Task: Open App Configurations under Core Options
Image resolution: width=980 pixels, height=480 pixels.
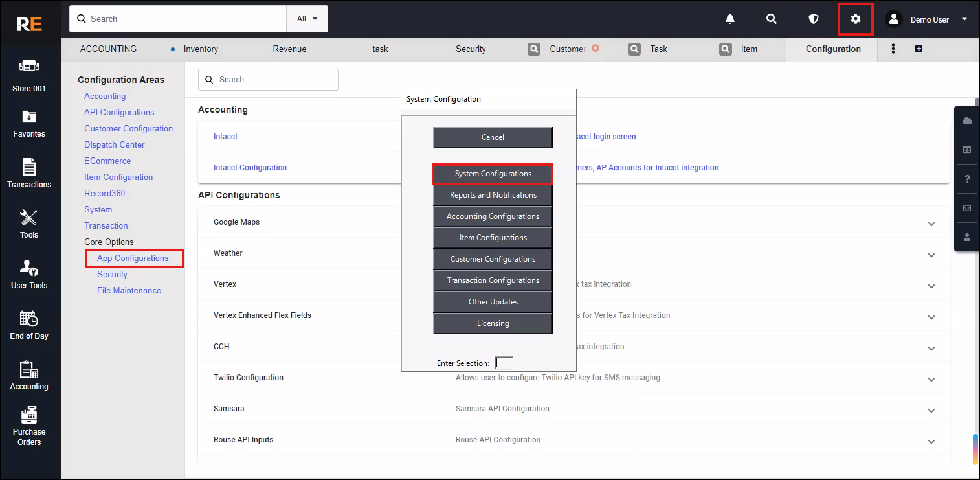Action: 133,258
